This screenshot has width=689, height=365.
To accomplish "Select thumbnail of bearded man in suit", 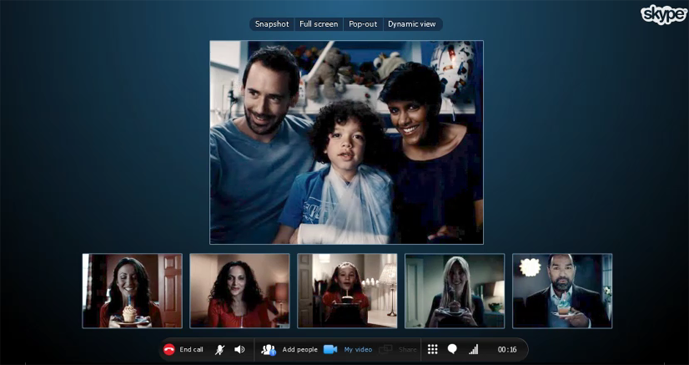I will pos(562,291).
